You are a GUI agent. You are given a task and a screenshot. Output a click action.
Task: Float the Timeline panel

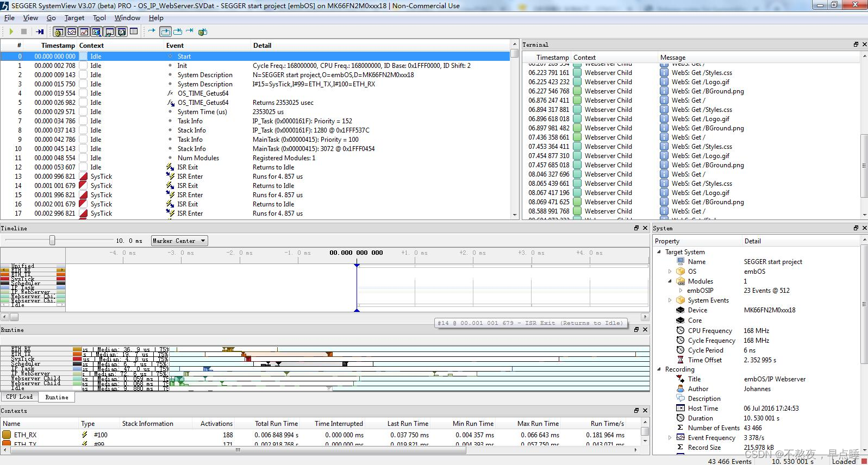pos(636,228)
